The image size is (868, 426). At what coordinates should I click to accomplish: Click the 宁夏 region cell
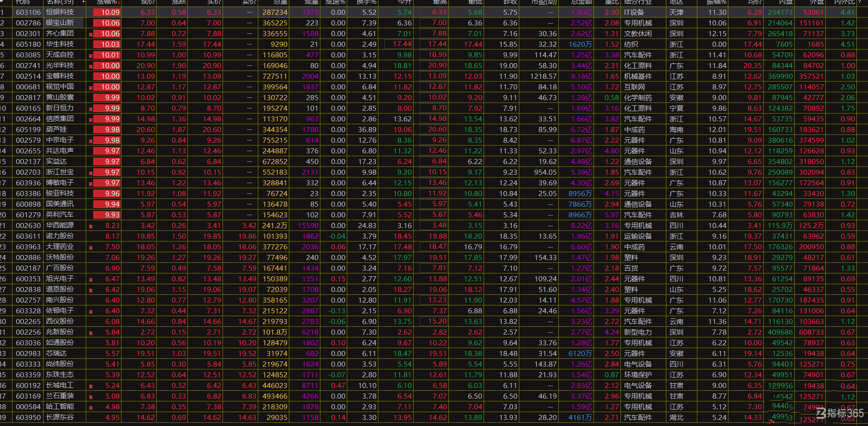click(677, 108)
